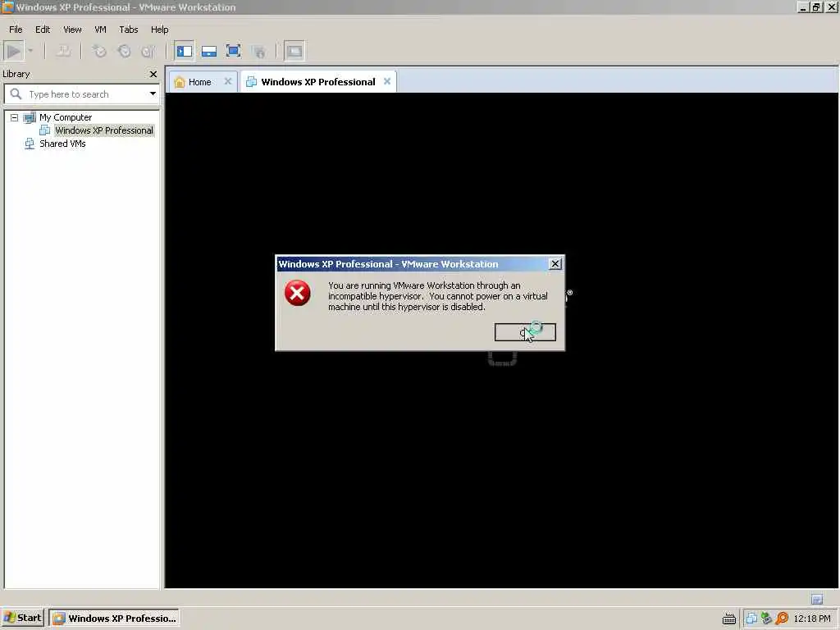Close the Windows XP Professional tab
The image size is (840, 630).
point(387,81)
